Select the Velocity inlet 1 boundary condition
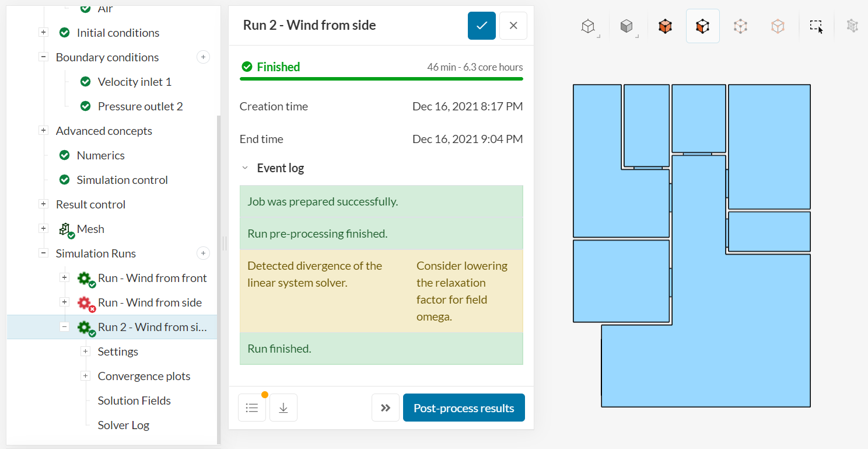The height and width of the screenshot is (449, 868). pos(135,82)
